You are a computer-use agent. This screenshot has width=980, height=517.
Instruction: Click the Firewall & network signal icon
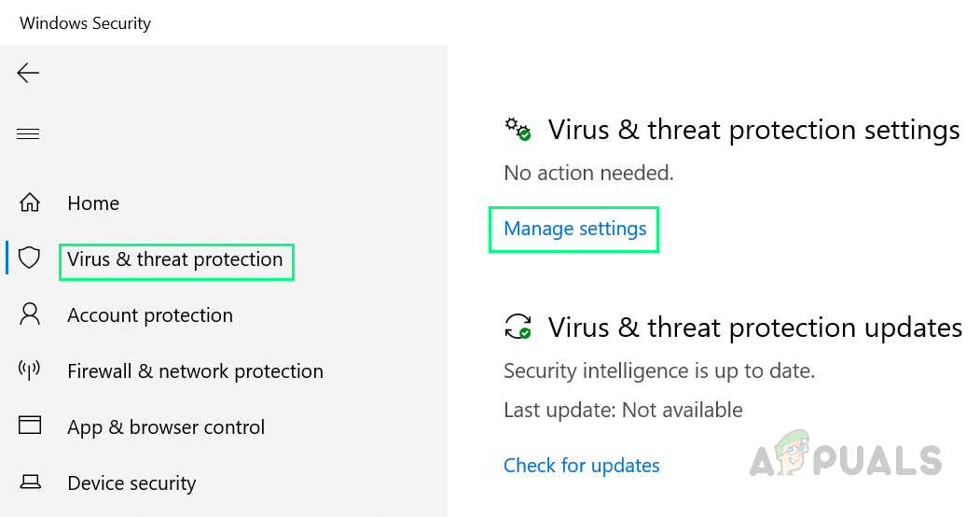click(30, 370)
